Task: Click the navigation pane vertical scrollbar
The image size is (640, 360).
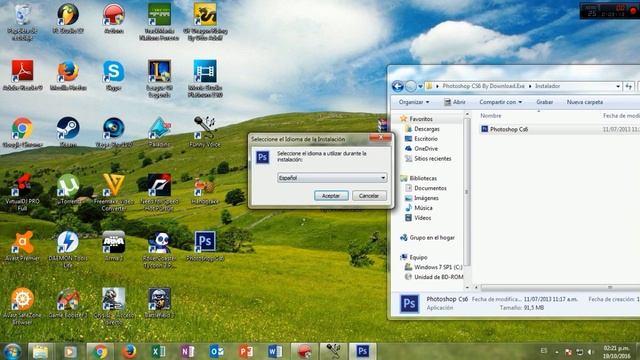Action: point(467,192)
